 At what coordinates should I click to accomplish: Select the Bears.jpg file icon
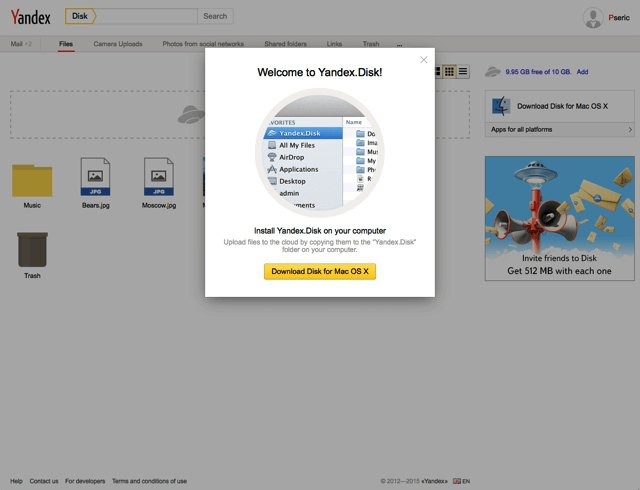[x=96, y=176]
